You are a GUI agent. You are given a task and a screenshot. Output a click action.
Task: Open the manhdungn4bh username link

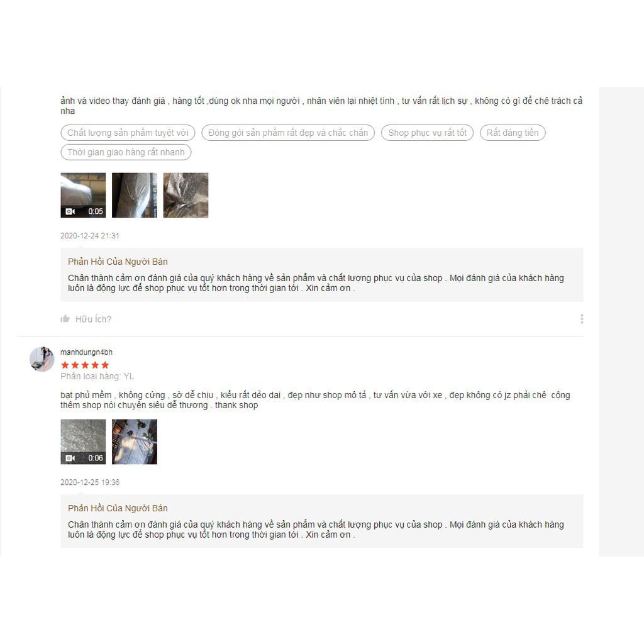click(86, 352)
